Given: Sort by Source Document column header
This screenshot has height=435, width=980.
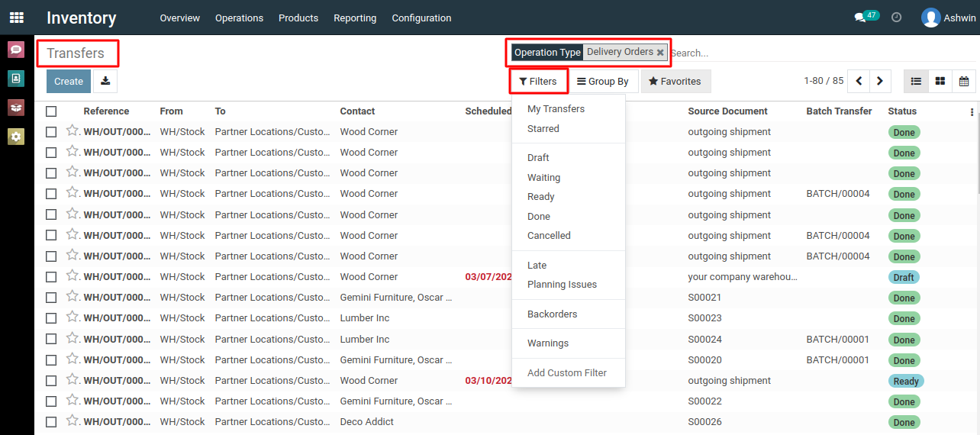Looking at the screenshot, I should [x=727, y=111].
